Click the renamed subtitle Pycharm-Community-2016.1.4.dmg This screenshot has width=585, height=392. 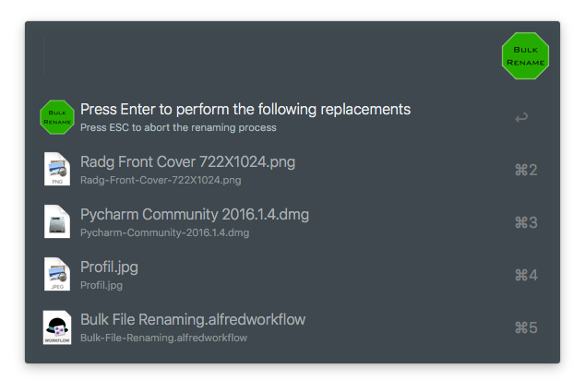(165, 233)
